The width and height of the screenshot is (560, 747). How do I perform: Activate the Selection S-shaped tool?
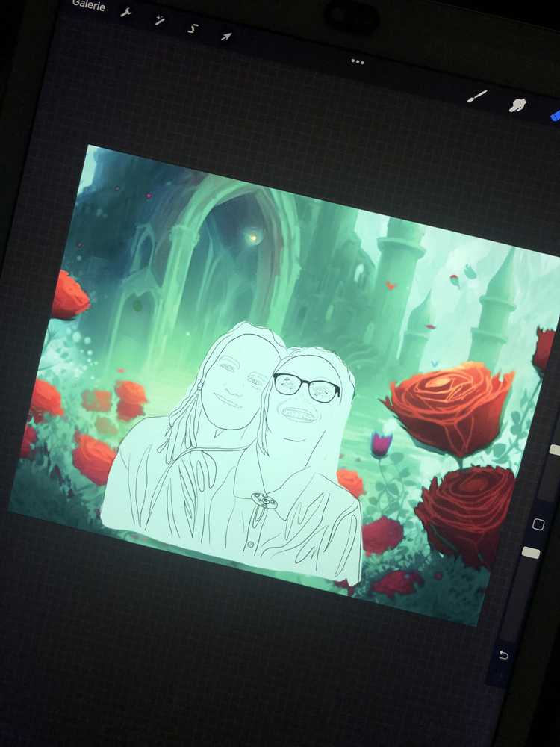tap(193, 28)
